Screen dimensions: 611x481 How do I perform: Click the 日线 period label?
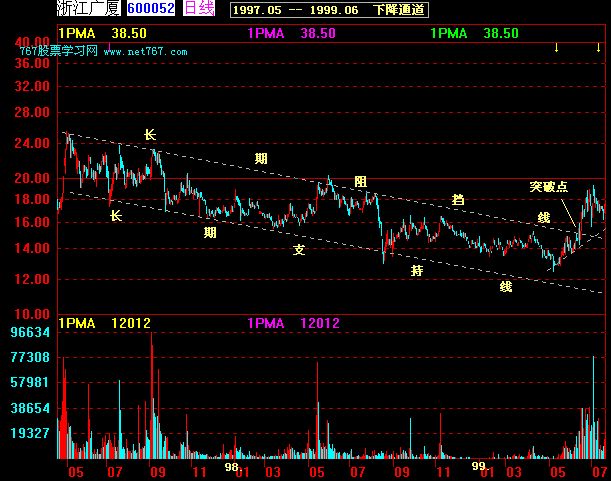(199, 8)
